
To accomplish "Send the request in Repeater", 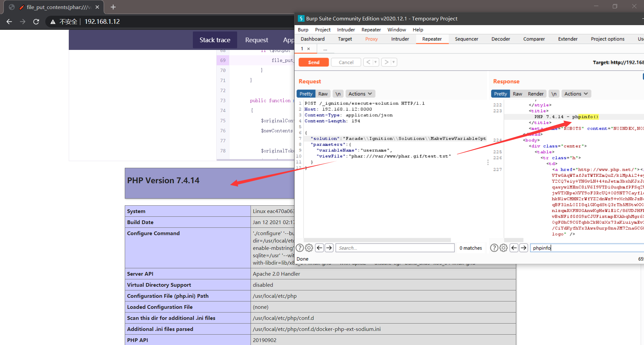I will click(x=314, y=62).
